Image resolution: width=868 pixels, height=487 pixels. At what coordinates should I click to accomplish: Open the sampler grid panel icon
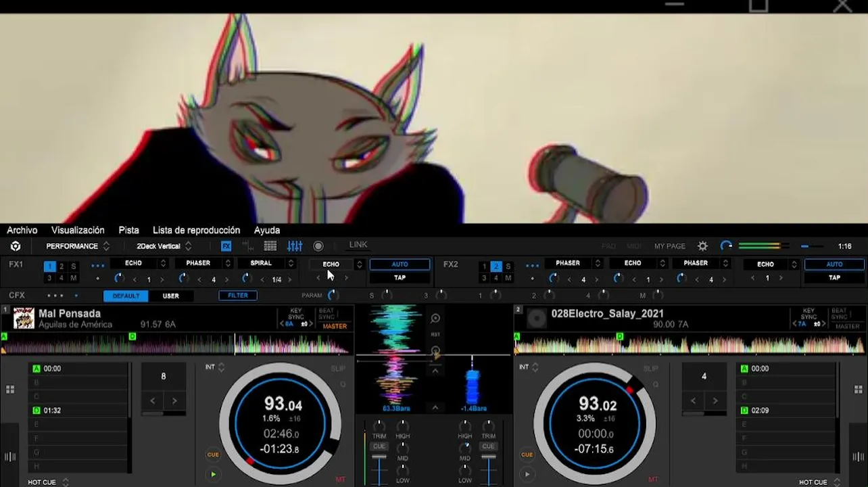coord(270,246)
